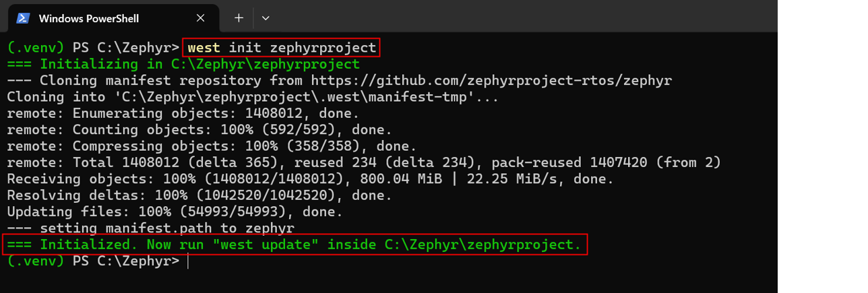
Task: Click the "Initializing in C:\Zephyr\zephyrproject" line
Action: coord(183,65)
